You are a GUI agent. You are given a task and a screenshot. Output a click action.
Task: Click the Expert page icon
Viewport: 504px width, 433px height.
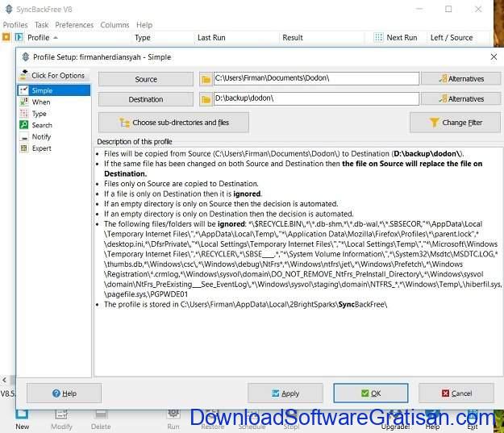click(x=23, y=148)
